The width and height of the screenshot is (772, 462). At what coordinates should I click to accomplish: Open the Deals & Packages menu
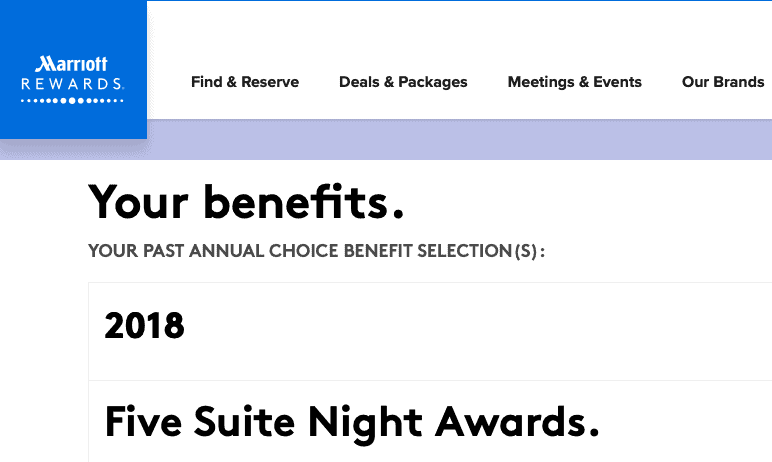click(403, 82)
